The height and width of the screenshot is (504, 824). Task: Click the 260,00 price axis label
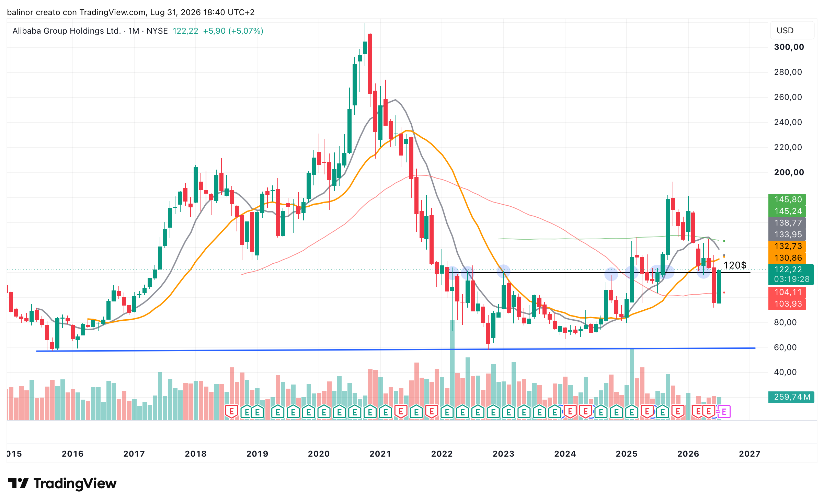point(788,97)
